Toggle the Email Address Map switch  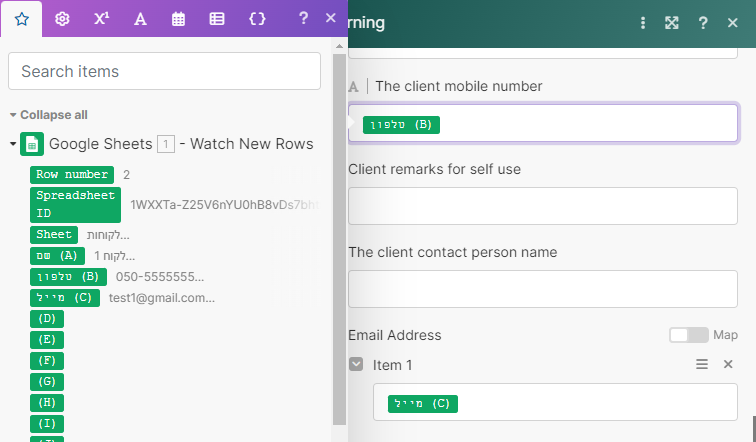[688, 335]
